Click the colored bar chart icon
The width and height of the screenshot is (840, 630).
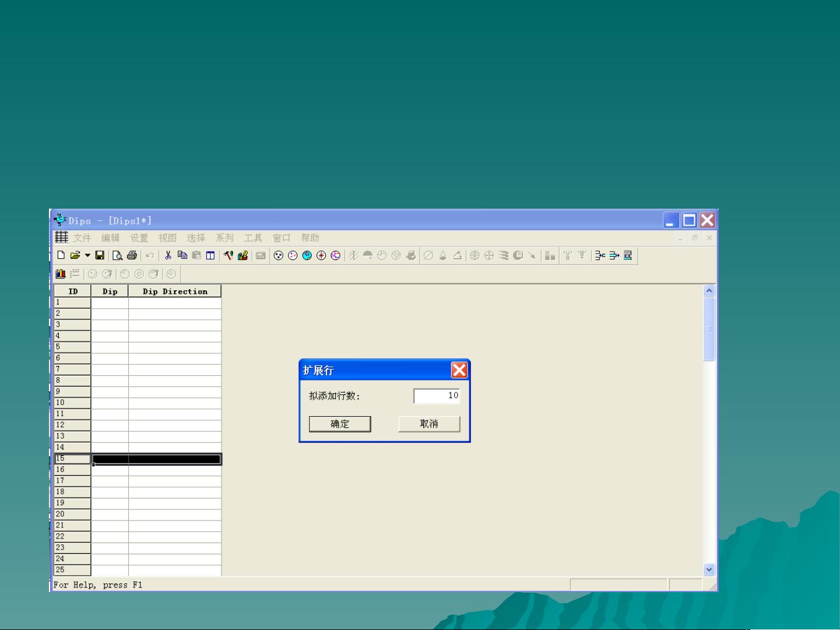tap(61, 274)
